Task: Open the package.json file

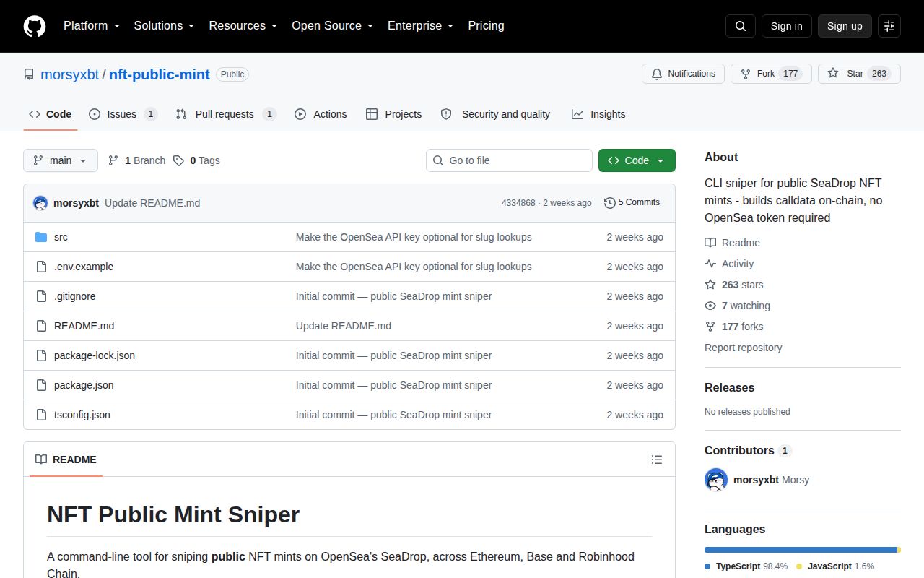Action: tap(84, 385)
